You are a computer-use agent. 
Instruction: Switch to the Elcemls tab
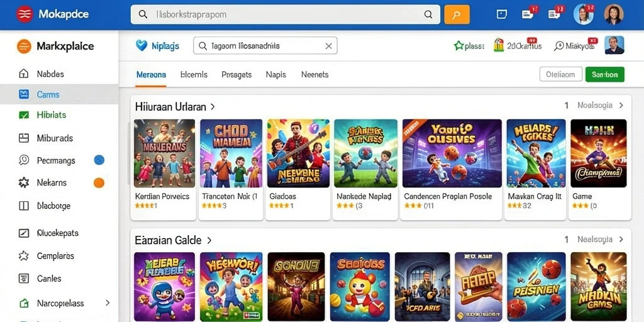(194, 75)
